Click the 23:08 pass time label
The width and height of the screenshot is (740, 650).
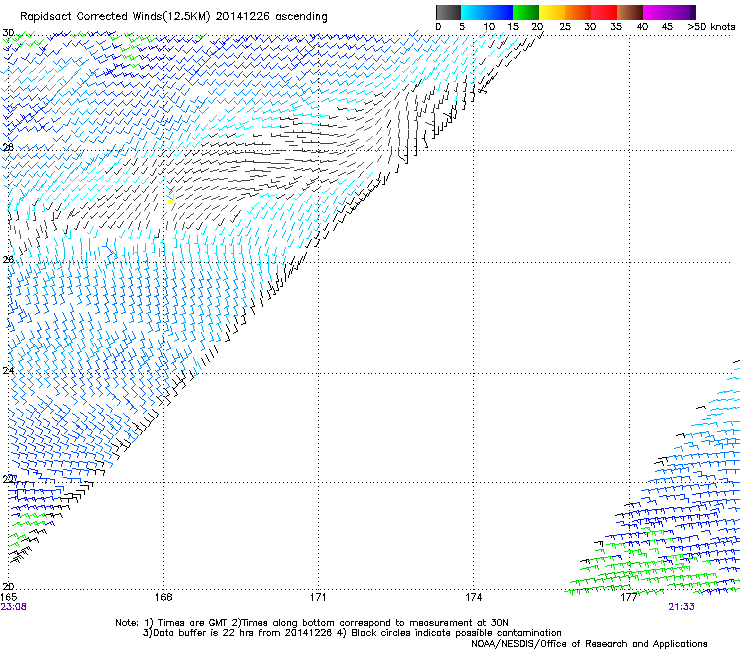(13, 607)
